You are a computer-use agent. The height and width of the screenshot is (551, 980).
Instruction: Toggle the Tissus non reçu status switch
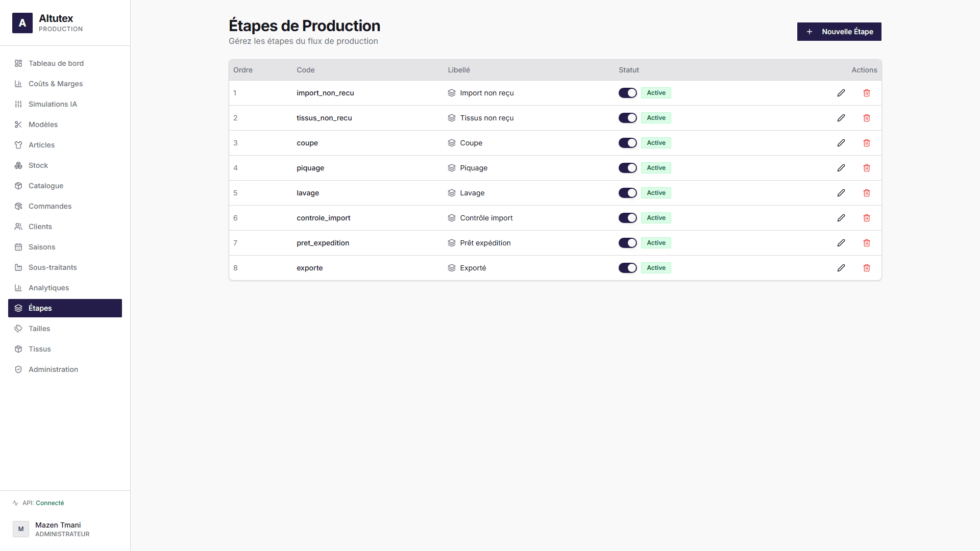pos(628,118)
